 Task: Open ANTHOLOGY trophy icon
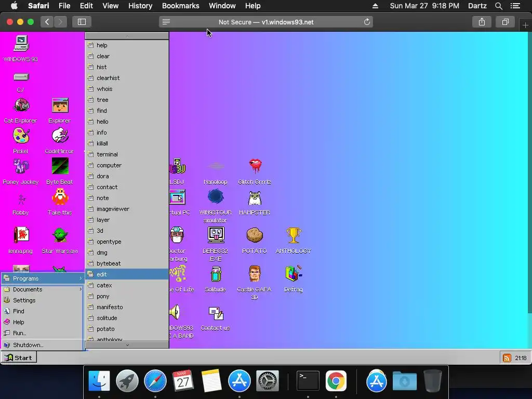tap(294, 241)
